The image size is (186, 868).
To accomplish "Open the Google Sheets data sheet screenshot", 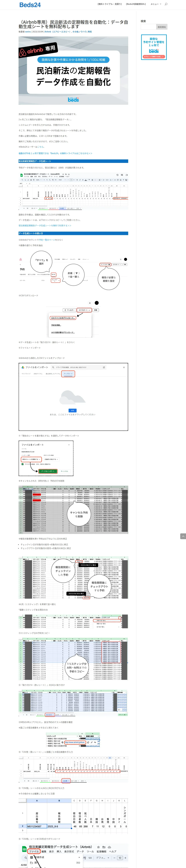I will pos(73,191).
